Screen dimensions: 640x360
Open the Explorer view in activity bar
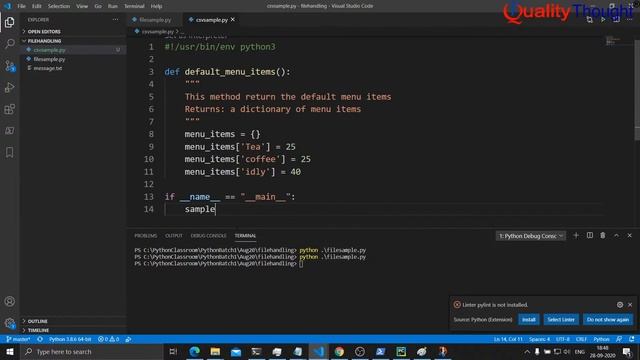9,22
